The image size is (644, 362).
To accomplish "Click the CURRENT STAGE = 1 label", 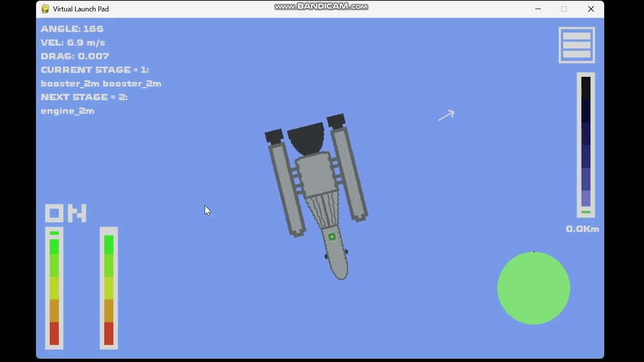I will click(x=95, y=70).
